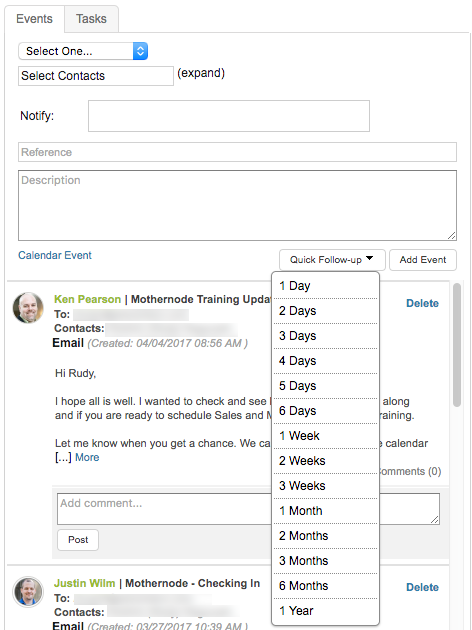The image size is (472, 630).
Task: Open the Calendar Event link
Action: point(55,255)
